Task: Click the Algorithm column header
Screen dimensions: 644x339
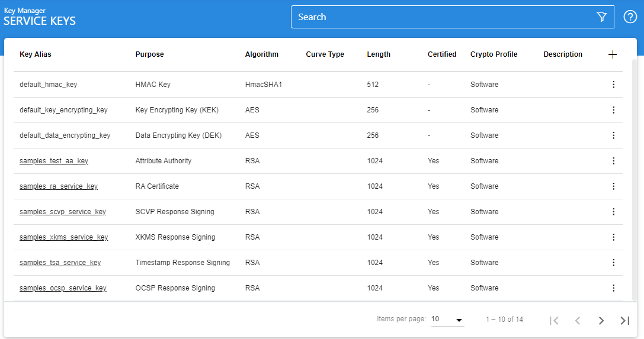Action: [261, 54]
